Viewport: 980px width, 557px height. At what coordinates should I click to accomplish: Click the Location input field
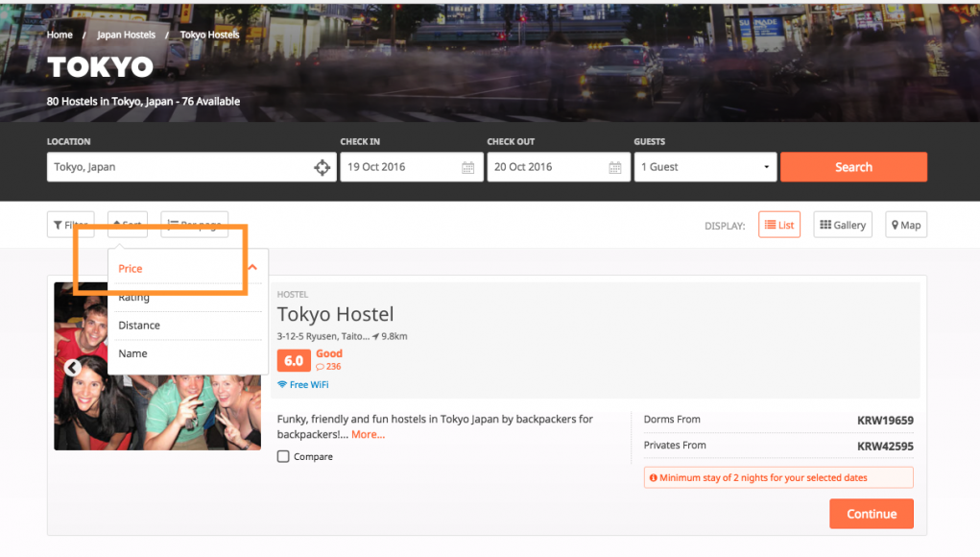pos(178,167)
